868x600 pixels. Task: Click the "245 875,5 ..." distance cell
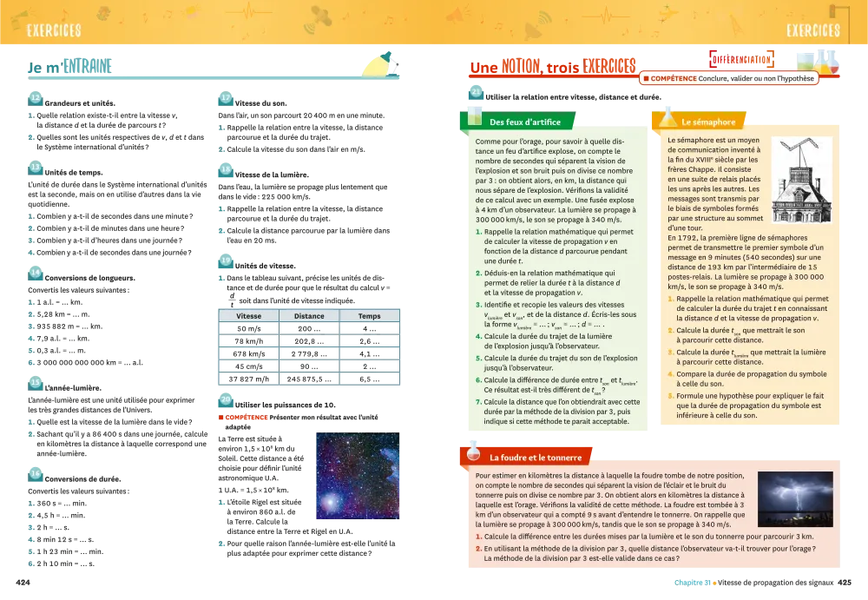[x=309, y=379]
